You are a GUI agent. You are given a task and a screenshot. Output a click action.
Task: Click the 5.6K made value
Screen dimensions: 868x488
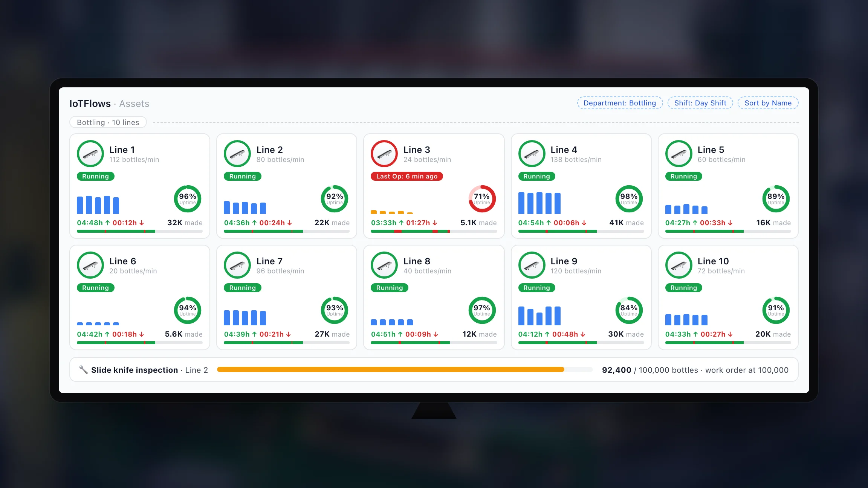click(x=183, y=334)
